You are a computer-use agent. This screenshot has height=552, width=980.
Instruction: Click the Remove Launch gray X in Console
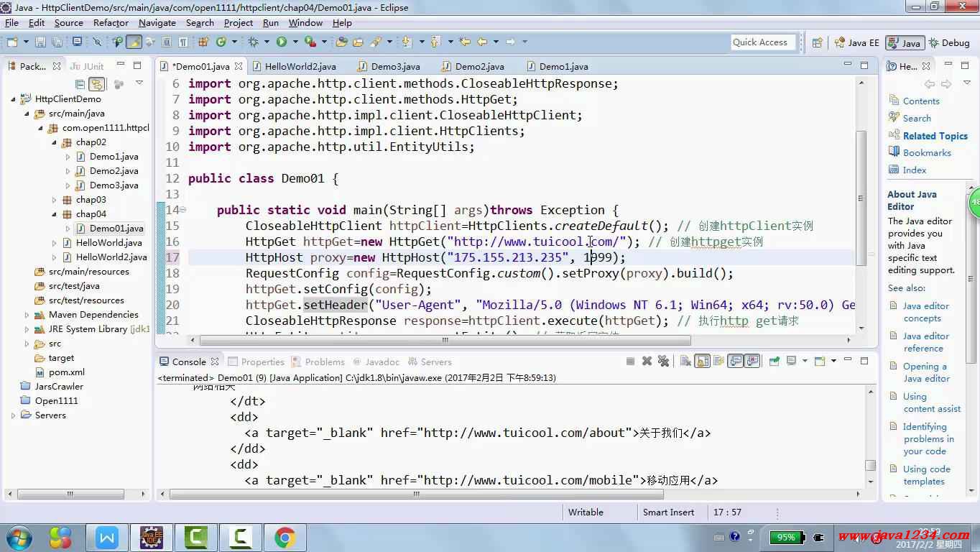[x=647, y=361]
